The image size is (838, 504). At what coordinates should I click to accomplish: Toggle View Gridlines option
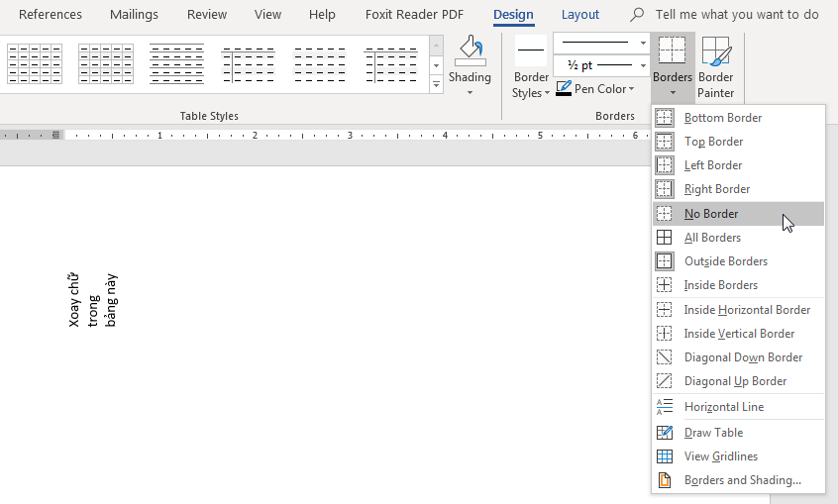(x=720, y=456)
